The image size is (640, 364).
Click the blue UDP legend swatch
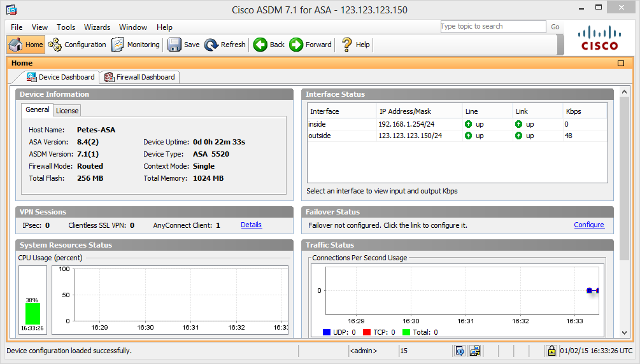pos(327,332)
